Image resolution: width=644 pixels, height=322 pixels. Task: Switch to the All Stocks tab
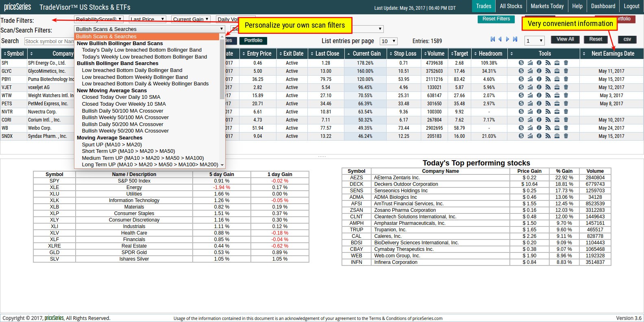click(x=511, y=6)
